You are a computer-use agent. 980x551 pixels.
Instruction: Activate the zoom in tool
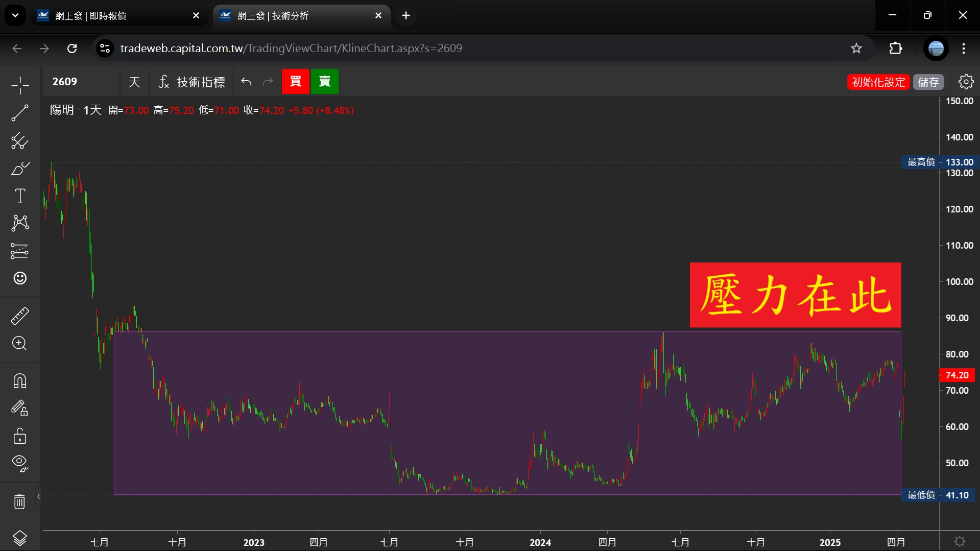tap(20, 343)
